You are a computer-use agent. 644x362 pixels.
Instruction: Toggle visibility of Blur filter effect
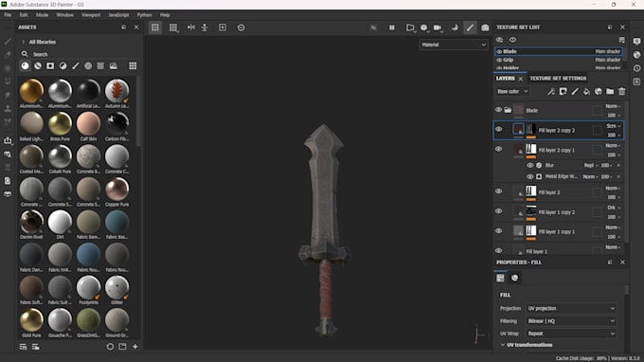[530, 165]
